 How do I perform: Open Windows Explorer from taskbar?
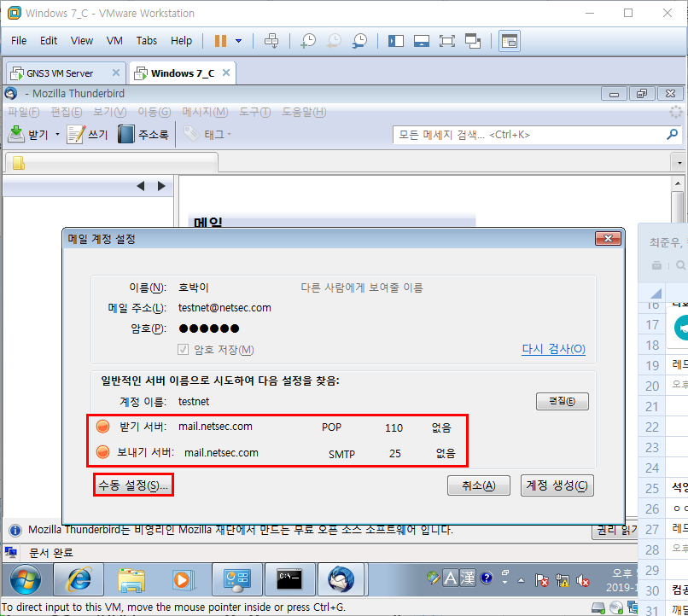(x=131, y=579)
